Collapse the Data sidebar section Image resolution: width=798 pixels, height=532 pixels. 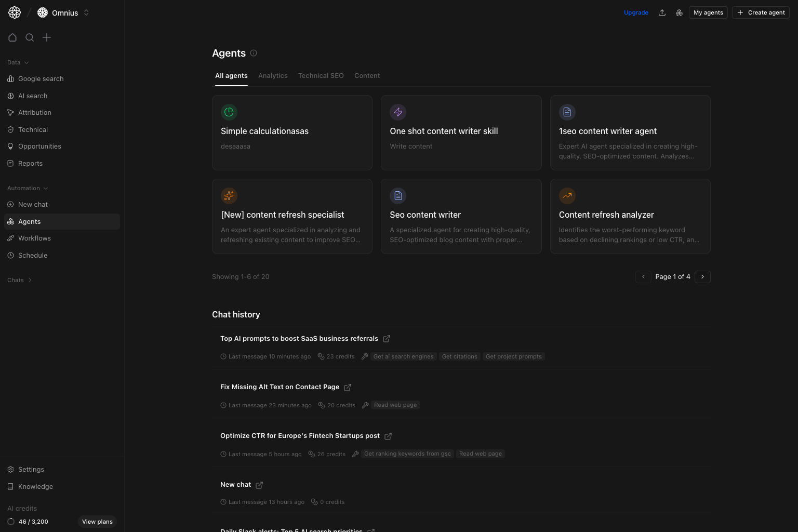click(26, 62)
